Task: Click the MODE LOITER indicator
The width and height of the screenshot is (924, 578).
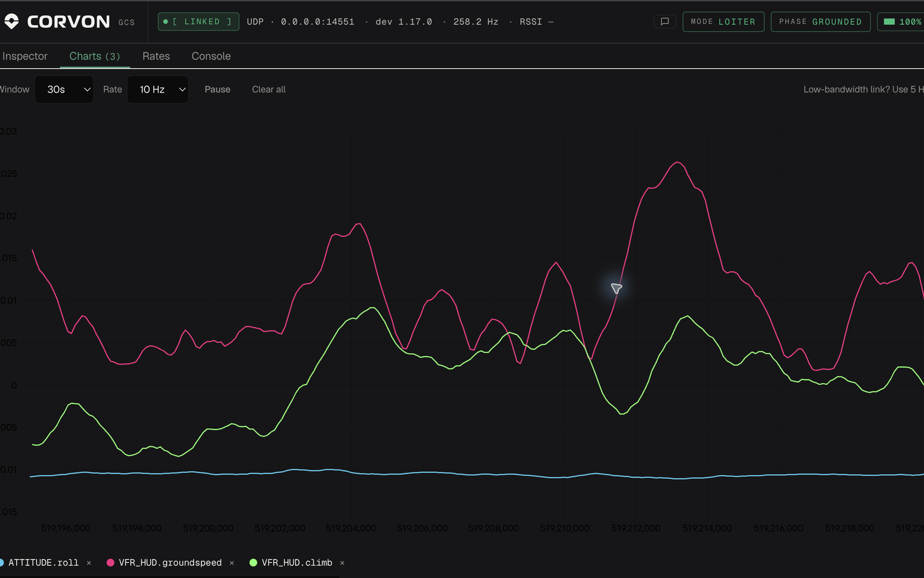Action: click(x=723, y=21)
